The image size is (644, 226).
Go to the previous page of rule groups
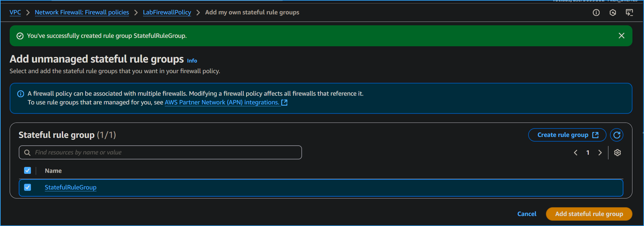pyautogui.click(x=576, y=153)
